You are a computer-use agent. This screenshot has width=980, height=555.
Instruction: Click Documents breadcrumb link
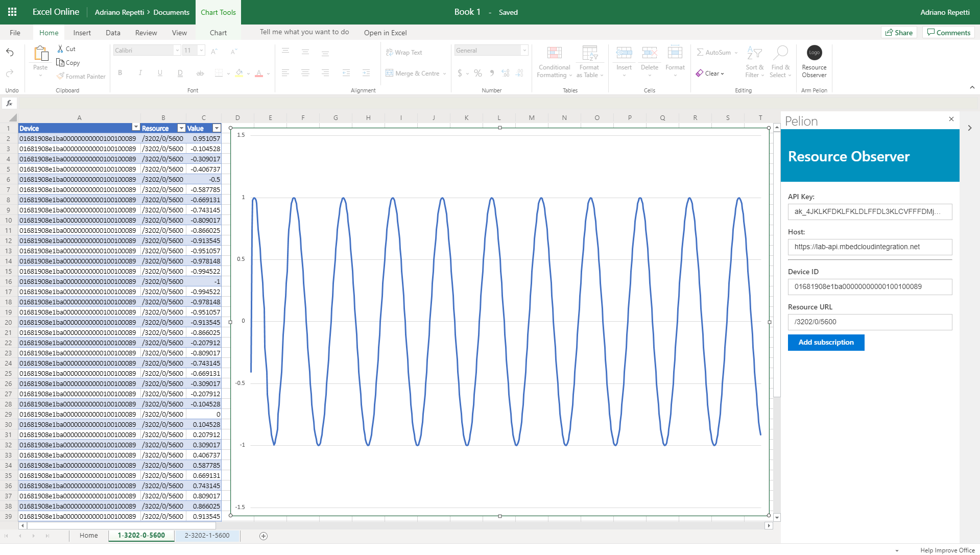171,12
